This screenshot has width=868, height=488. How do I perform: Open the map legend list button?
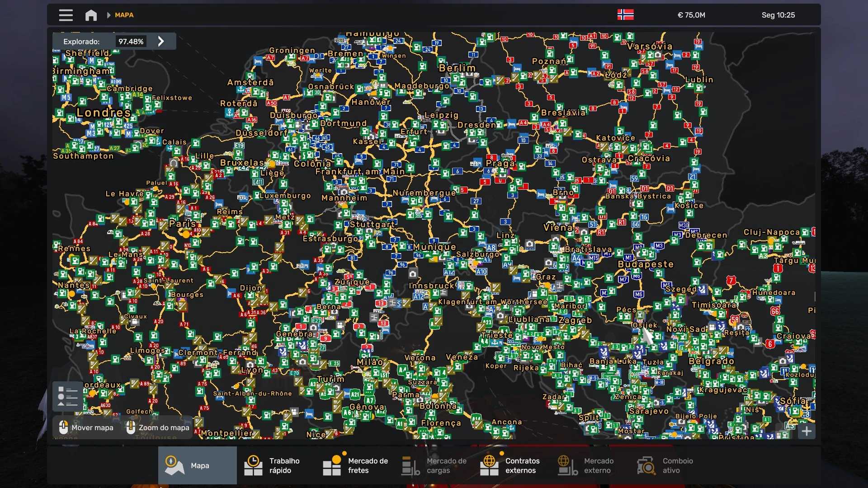click(67, 396)
